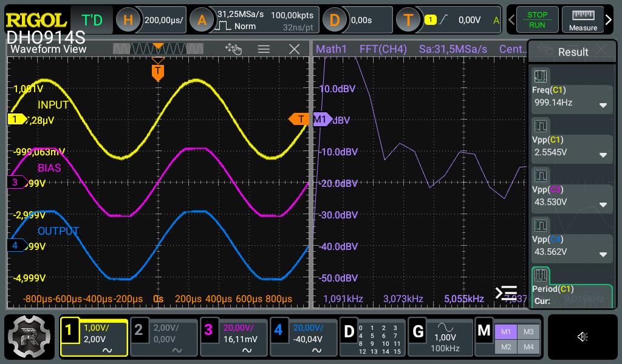Open the delay D settings icon
Viewport: 622px width, 364px height.
335,20
